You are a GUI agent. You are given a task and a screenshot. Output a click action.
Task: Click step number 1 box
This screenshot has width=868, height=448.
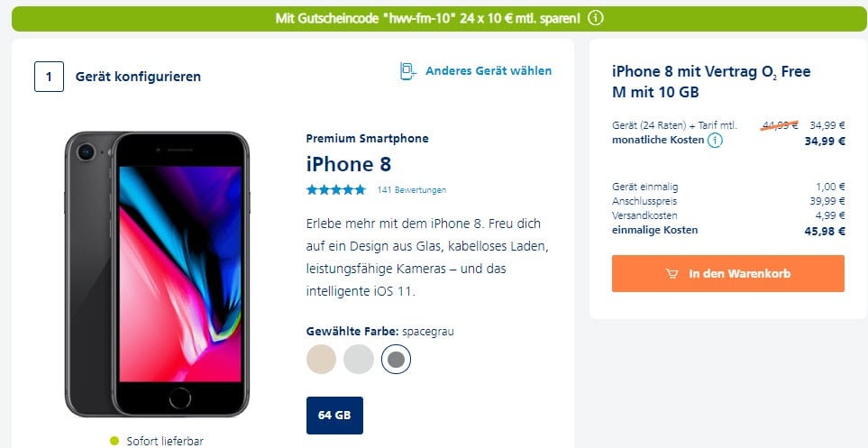tap(49, 77)
